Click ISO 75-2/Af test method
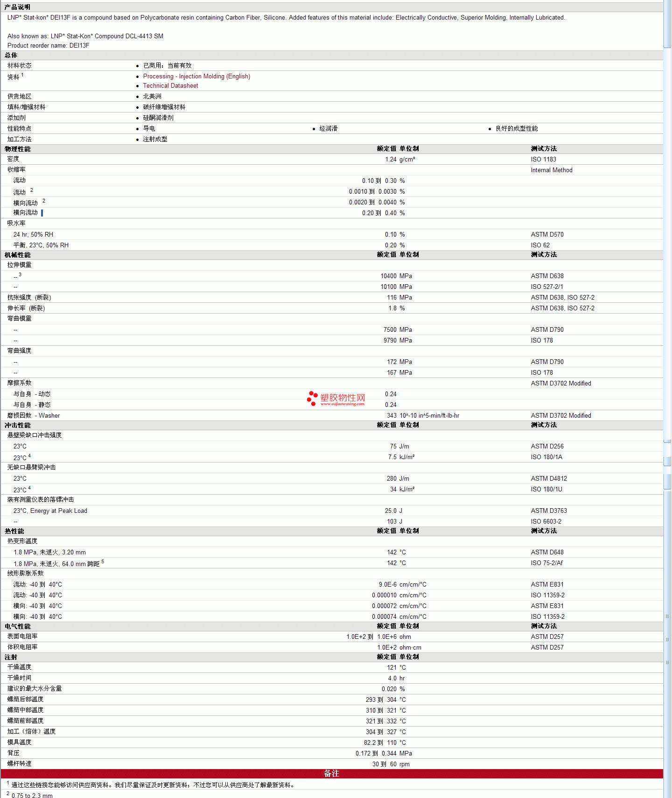The width and height of the screenshot is (672, 798). (546, 563)
